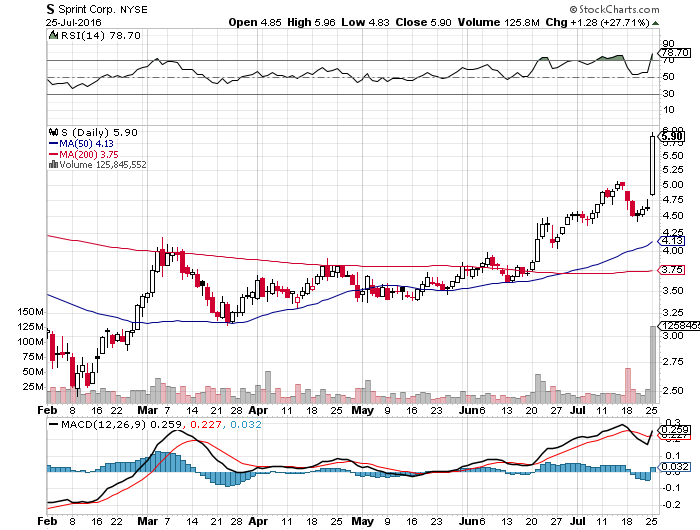Viewport: 700px width, 530px height.
Task: Click the 'High 5.96' value in header
Action: coord(311,22)
